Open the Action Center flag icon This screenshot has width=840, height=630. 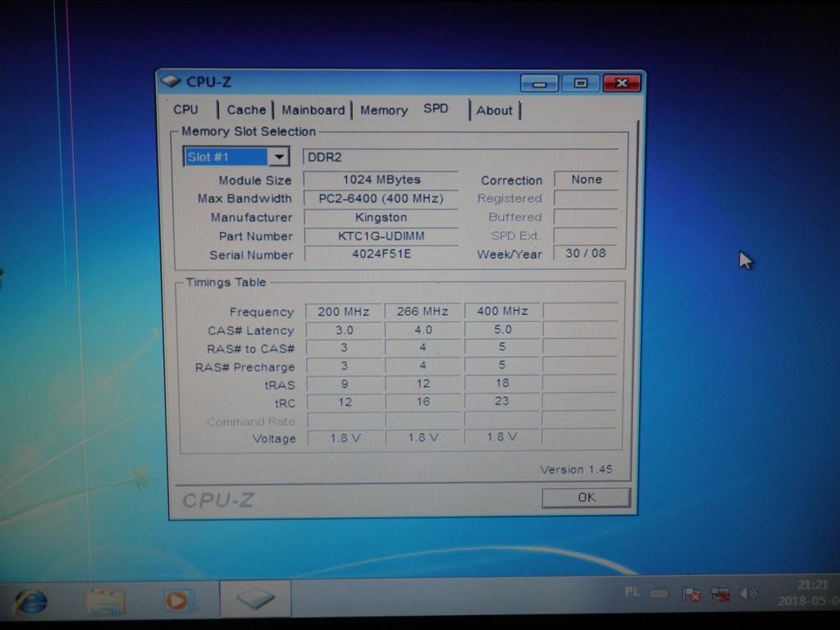(x=691, y=594)
